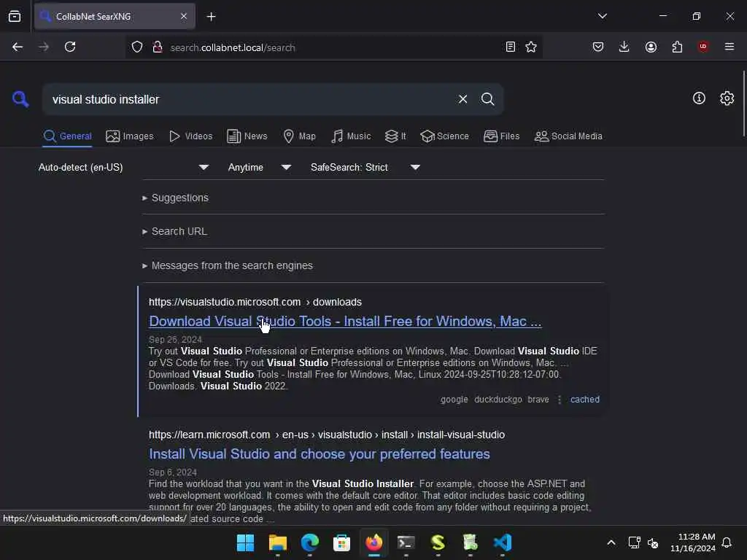Click the duckduckgo engine label

coord(498,400)
